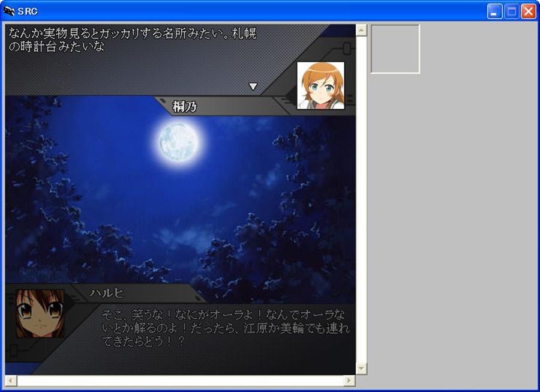Click the white dialogue advance triangle
This screenshot has height=392, width=540.
253,86
